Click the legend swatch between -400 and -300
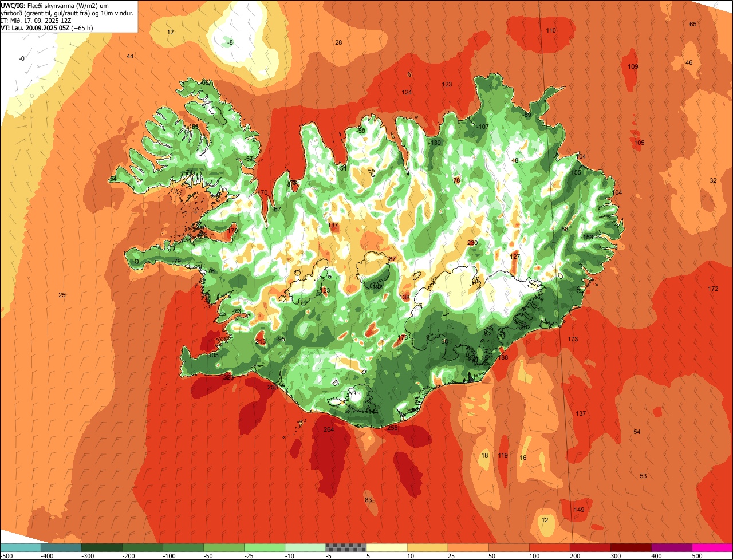This screenshot has height=560, width=733. click(x=61, y=547)
